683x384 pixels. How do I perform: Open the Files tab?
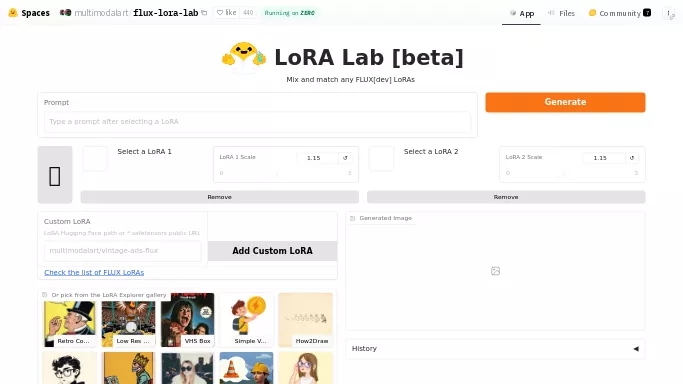pos(561,13)
